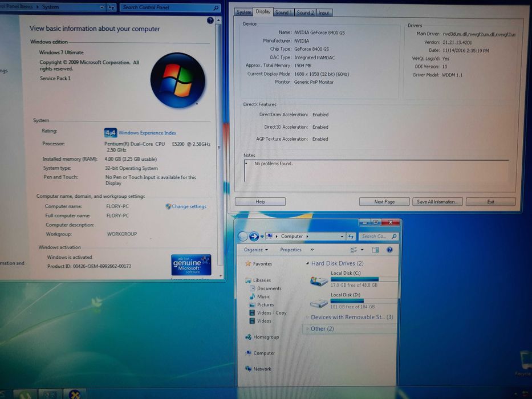Select Local Disk (D:) drive icon
532x399 pixels.
pyautogui.click(x=319, y=303)
